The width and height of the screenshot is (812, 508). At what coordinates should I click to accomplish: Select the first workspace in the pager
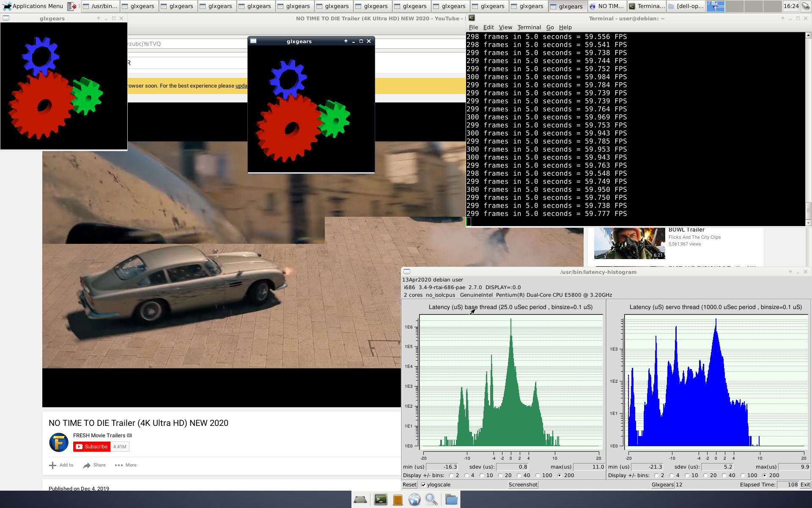(715, 6)
